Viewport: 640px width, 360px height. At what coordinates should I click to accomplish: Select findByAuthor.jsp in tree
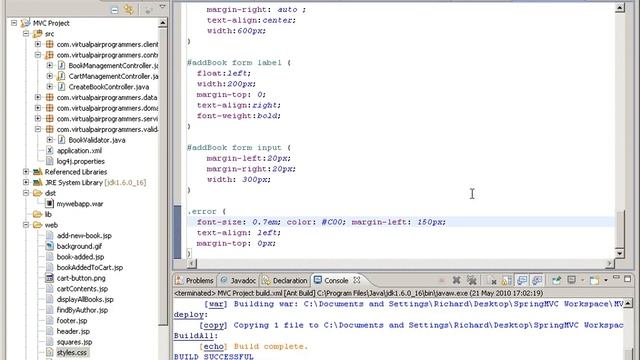(x=82, y=310)
